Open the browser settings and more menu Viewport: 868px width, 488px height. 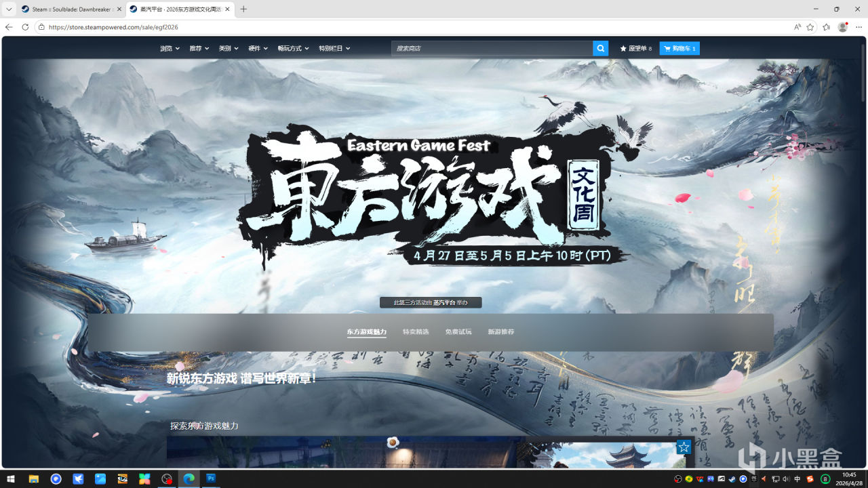(x=859, y=27)
